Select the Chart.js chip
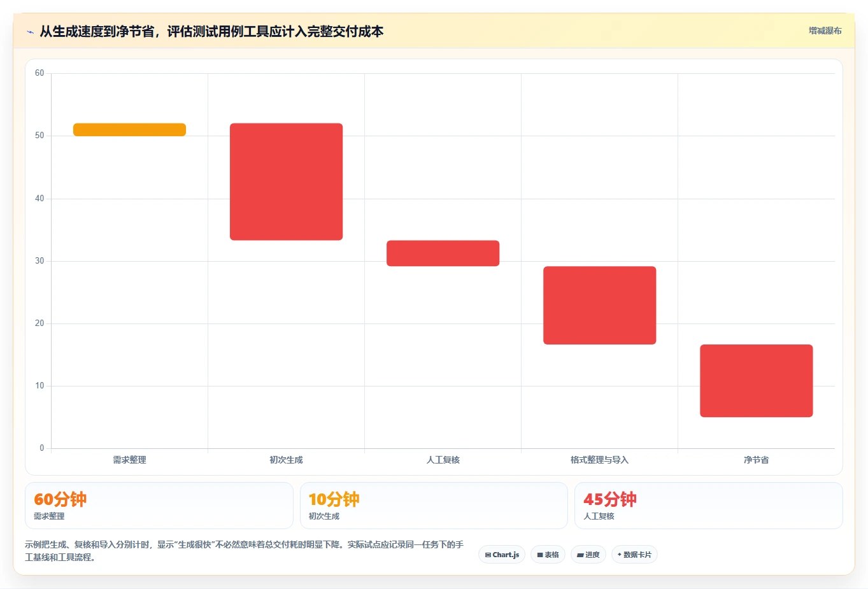This screenshot has width=868, height=589. 502,555
